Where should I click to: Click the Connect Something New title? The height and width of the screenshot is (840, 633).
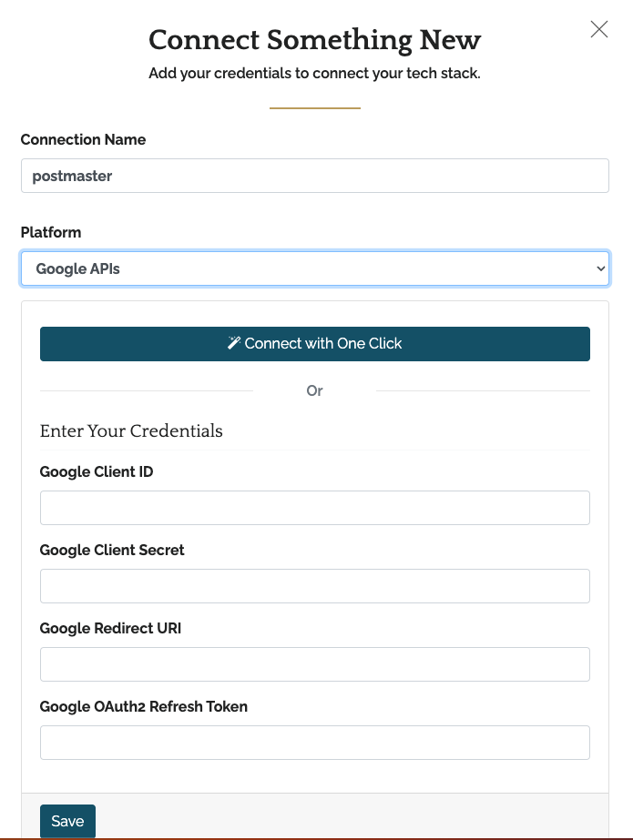coord(314,40)
